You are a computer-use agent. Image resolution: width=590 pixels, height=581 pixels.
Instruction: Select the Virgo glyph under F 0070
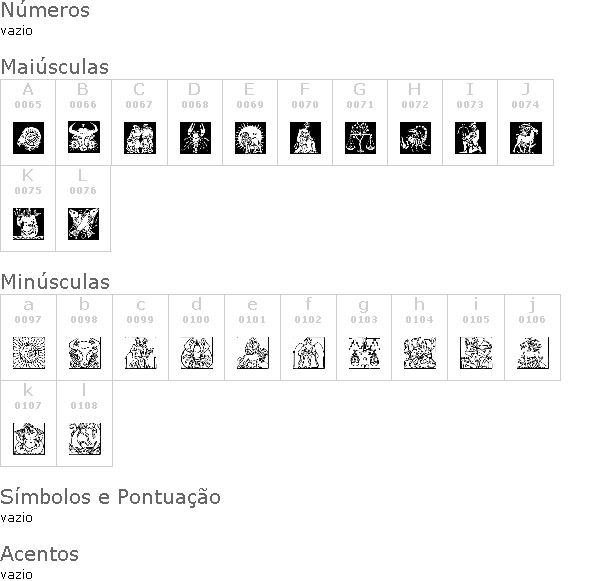(x=305, y=138)
